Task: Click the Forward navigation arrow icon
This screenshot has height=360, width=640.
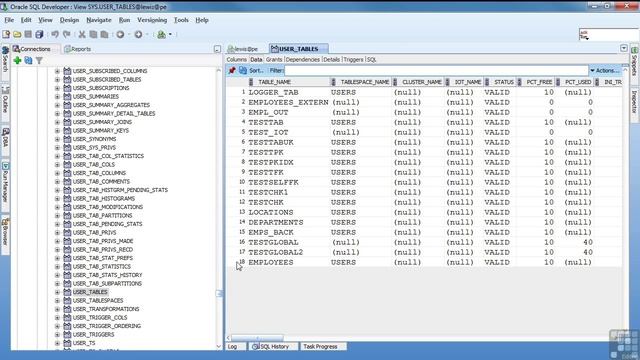Action: click(138, 35)
